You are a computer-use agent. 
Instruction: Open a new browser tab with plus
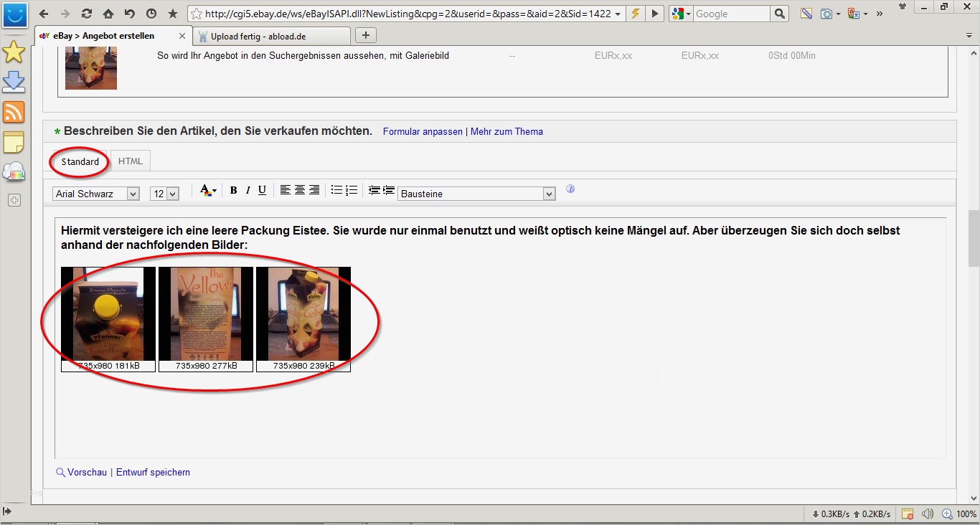click(x=366, y=36)
